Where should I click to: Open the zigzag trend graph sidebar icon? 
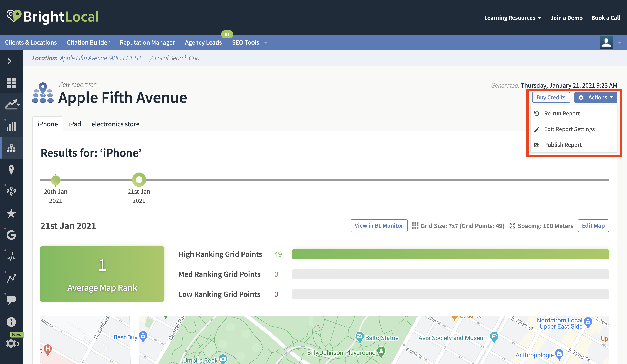(11, 278)
